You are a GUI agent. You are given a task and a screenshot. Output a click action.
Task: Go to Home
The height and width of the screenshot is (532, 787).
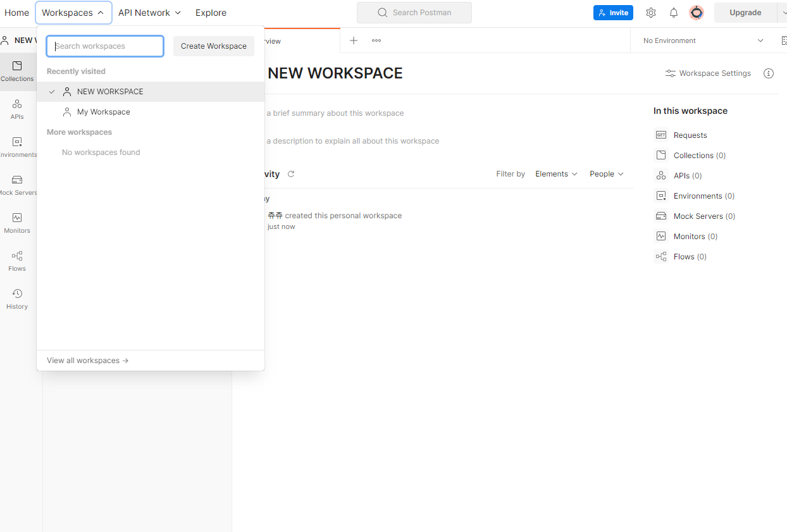[x=16, y=13]
